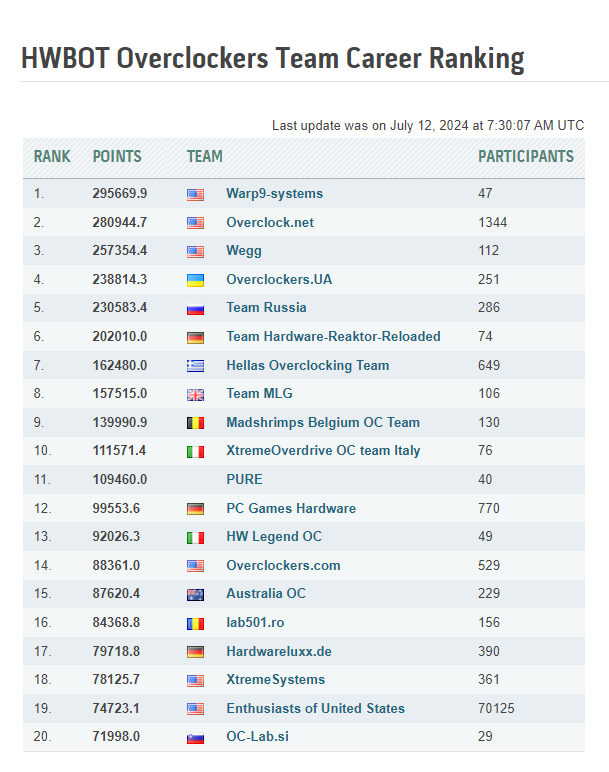Click the Romanian flag beside lab501.ro

[x=195, y=624]
